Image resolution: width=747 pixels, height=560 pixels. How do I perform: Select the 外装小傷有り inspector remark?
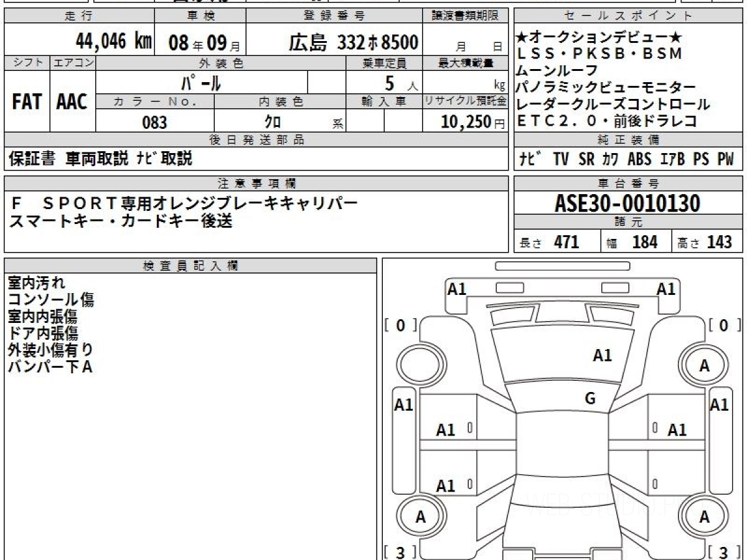tap(50, 350)
